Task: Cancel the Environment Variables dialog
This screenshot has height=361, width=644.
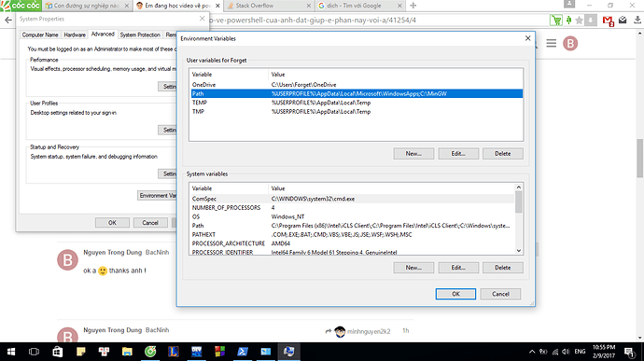Action: [x=500, y=294]
